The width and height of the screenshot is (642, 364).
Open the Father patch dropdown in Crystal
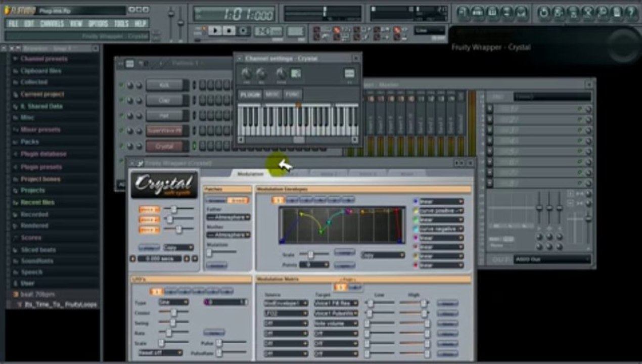click(228, 217)
